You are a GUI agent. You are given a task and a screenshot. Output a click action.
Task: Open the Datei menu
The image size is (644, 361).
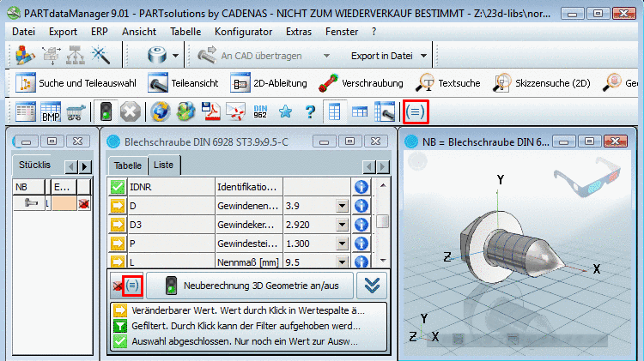pyautogui.click(x=23, y=32)
